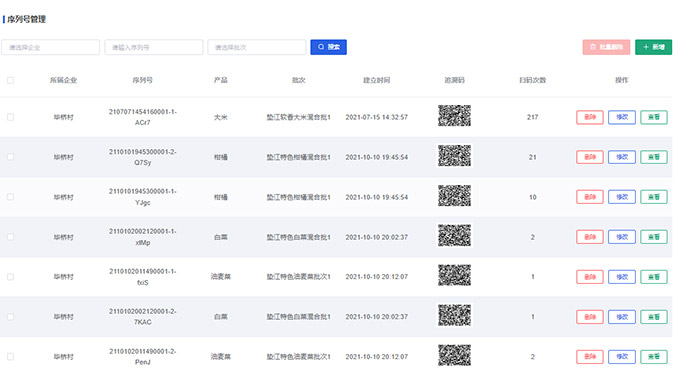
Task: Delete the row with serial ending xtMp
Action: click(x=590, y=237)
